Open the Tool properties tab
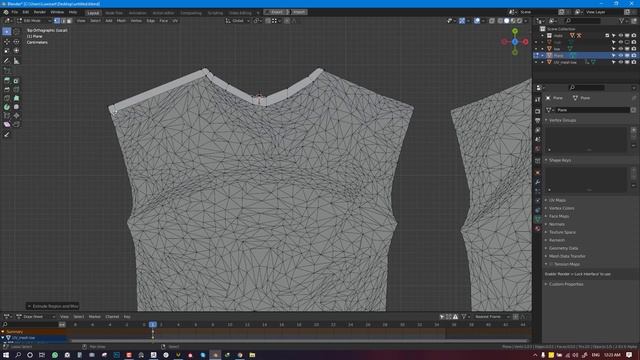Image resolution: width=640 pixels, height=360 pixels. click(538, 100)
